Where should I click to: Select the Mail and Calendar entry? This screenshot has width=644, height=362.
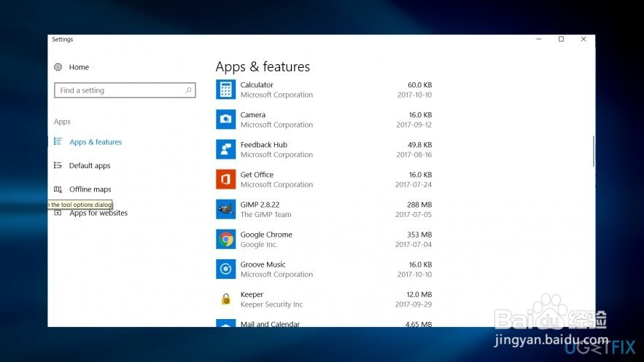(270, 324)
